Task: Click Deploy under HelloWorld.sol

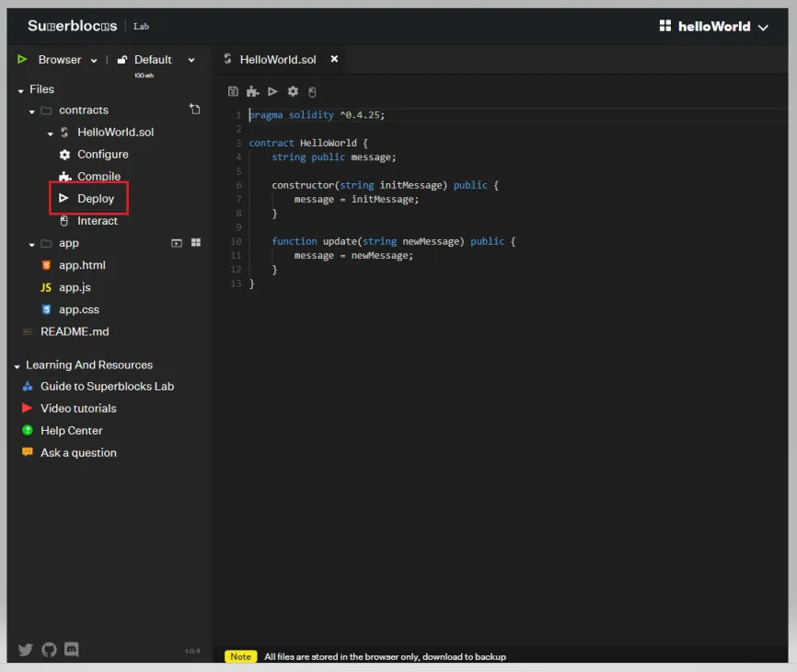Action: pyautogui.click(x=96, y=199)
